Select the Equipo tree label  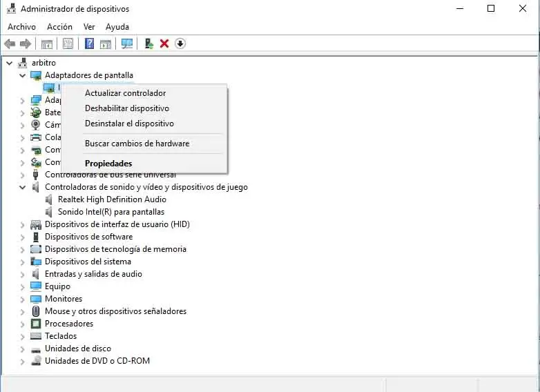pos(57,286)
